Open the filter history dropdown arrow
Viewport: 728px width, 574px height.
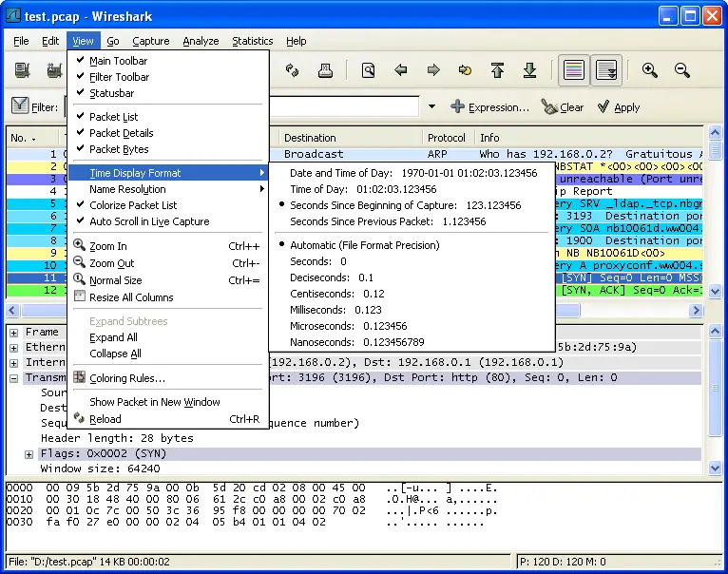point(431,107)
